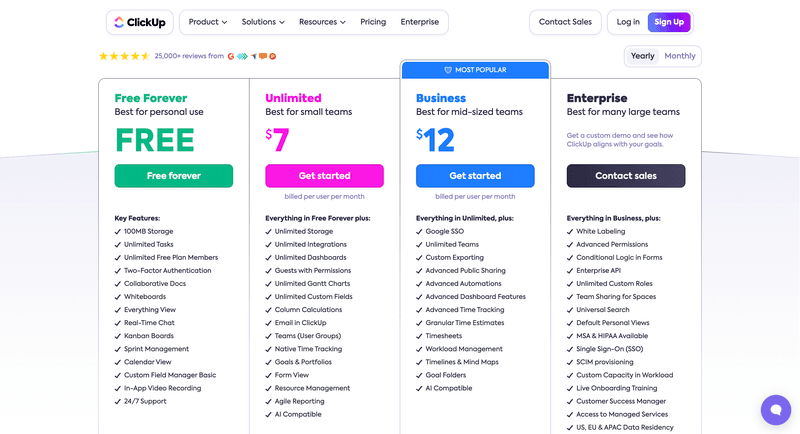Click Conditional Logic in Forms feature
The height and width of the screenshot is (434, 800).
pos(619,258)
